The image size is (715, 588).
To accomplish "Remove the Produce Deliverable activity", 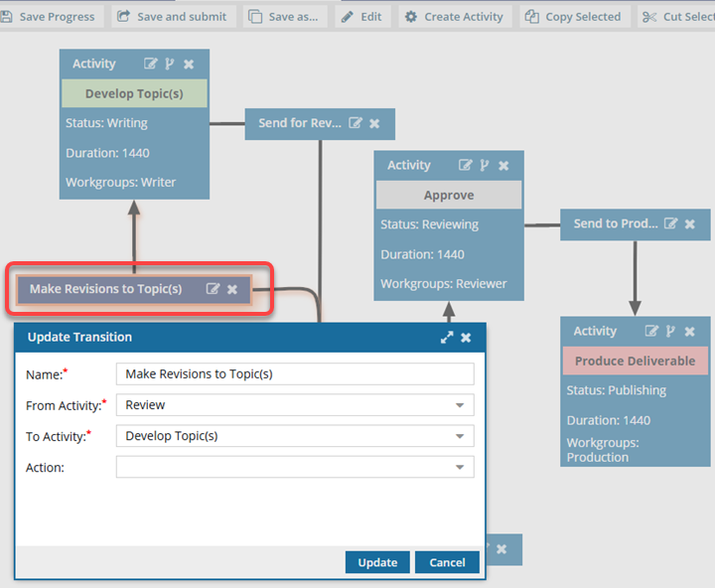I will pos(690,331).
